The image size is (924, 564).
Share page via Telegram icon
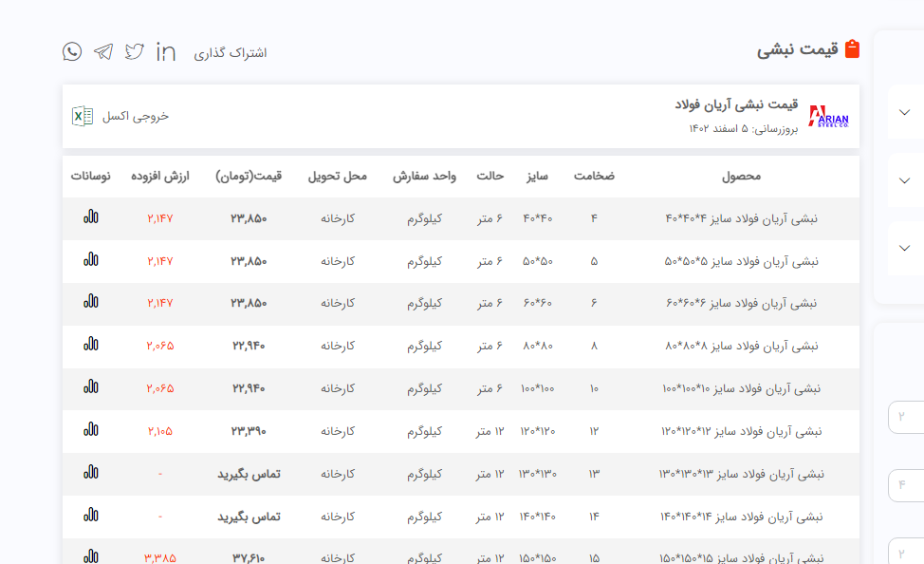pos(103,51)
